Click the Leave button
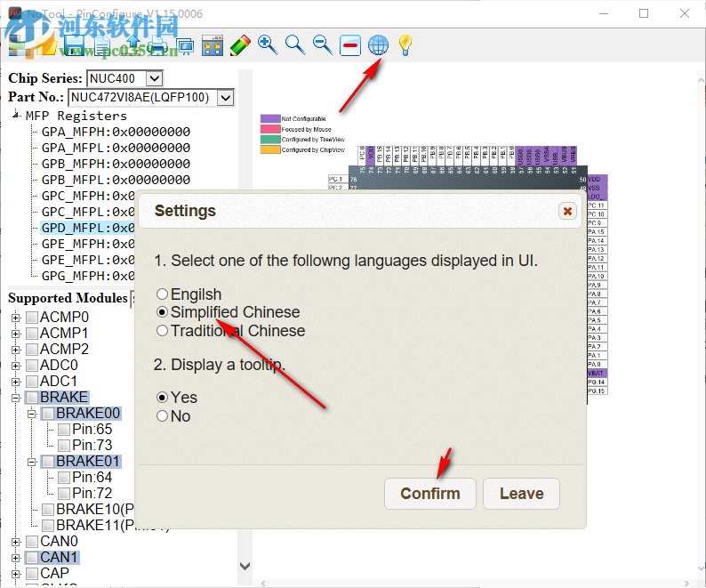The image size is (706, 588). pos(521,494)
